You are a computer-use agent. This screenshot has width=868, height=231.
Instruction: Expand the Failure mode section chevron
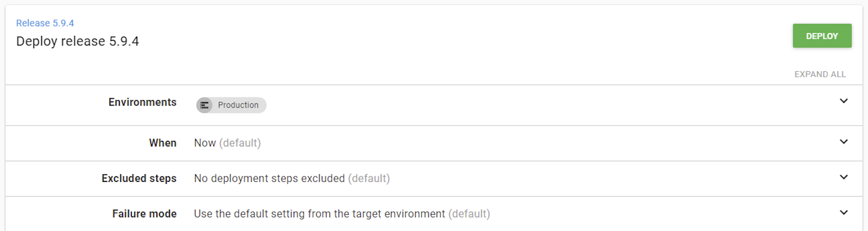(844, 213)
